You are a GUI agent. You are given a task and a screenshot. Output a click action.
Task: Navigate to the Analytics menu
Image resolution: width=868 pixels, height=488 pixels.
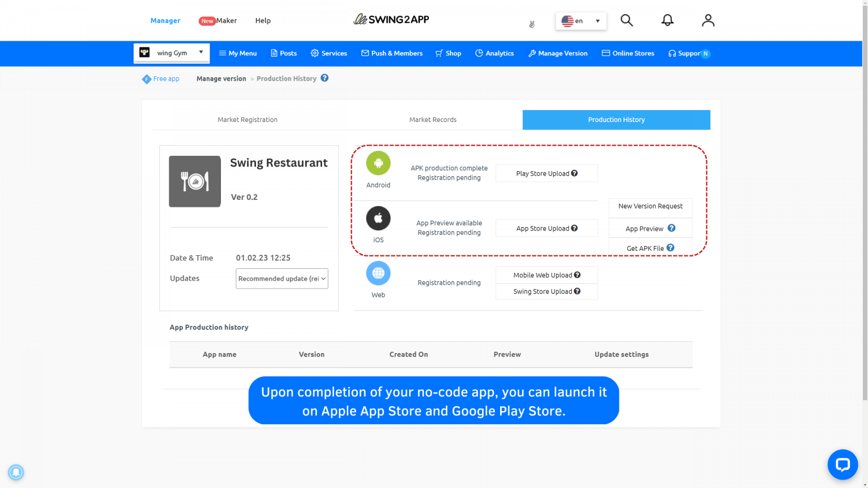(494, 53)
